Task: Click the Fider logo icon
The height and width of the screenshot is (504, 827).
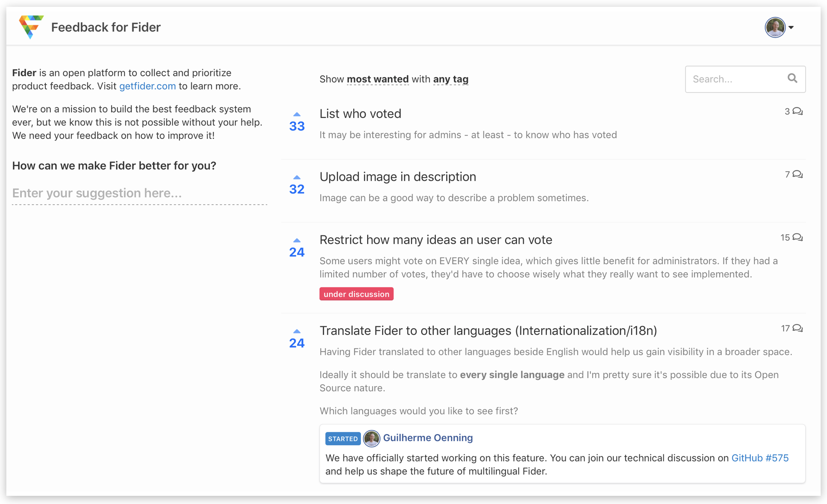Action: pyautogui.click(x=31, y=27)
